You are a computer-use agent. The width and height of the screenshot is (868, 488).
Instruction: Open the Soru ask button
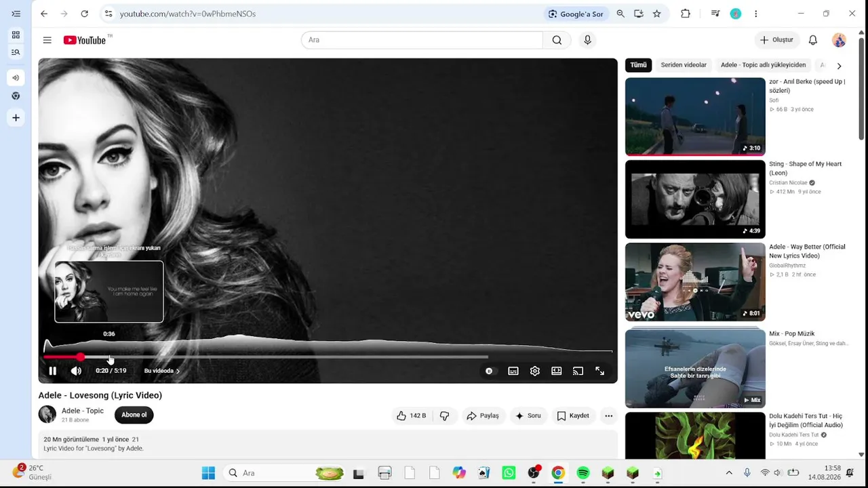coord(528,415)
